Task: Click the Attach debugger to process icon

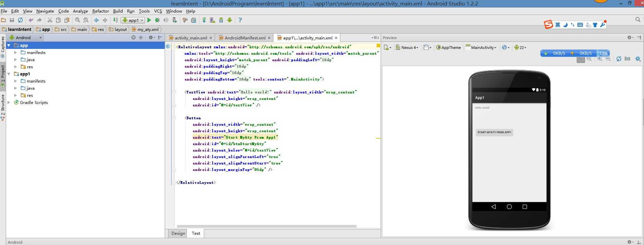Action: pos(175,20)
